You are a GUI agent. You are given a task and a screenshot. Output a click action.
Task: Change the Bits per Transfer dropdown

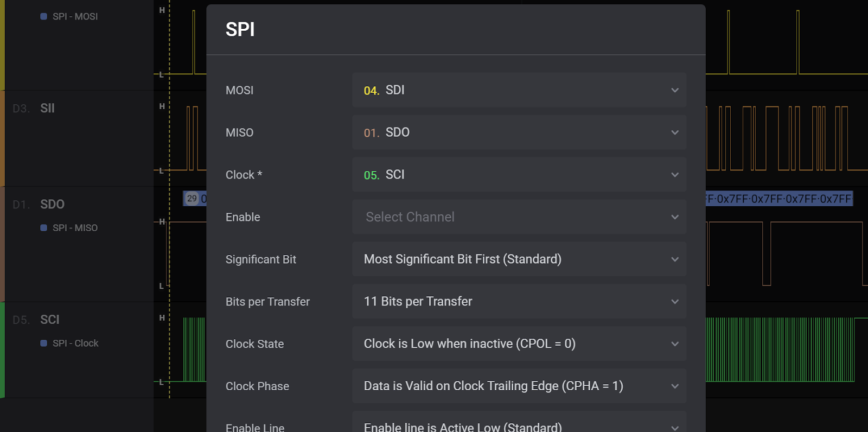point(519,302)
